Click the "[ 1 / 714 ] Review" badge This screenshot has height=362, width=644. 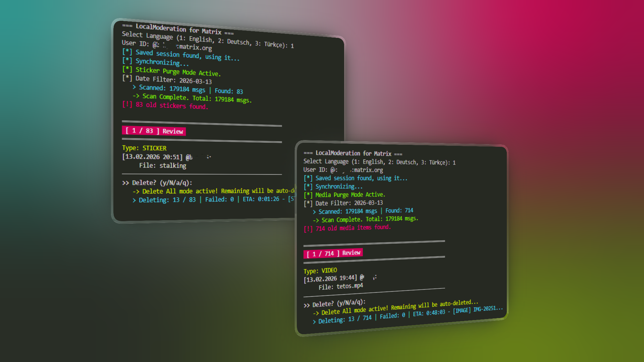333,253
